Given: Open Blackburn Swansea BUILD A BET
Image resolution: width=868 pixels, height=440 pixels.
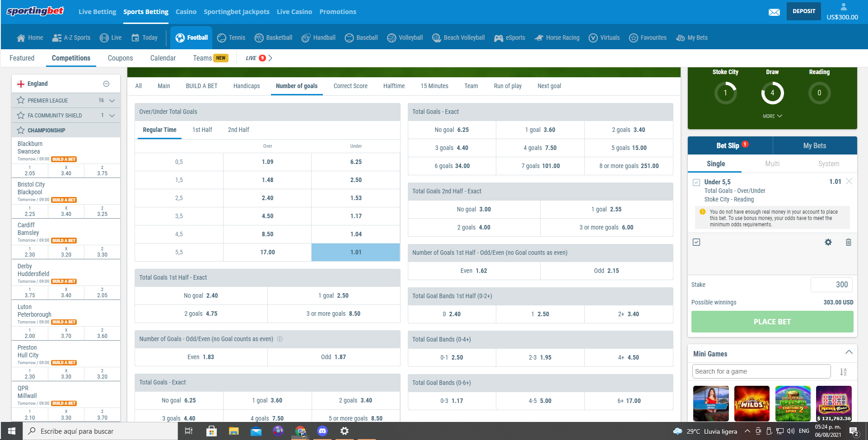Looking at the screenshot, I should (x=64, y=159).
